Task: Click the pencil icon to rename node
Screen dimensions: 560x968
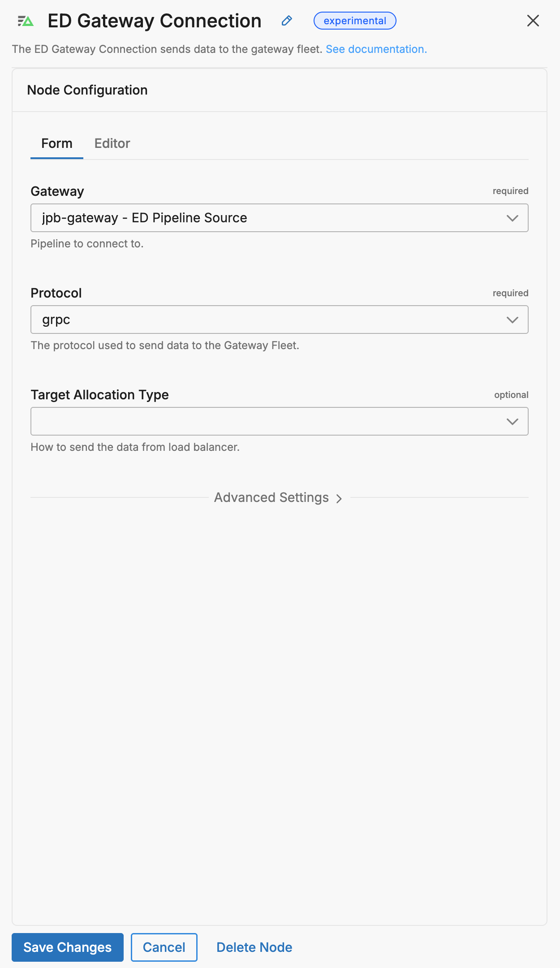Action: (x=287, y=21)
